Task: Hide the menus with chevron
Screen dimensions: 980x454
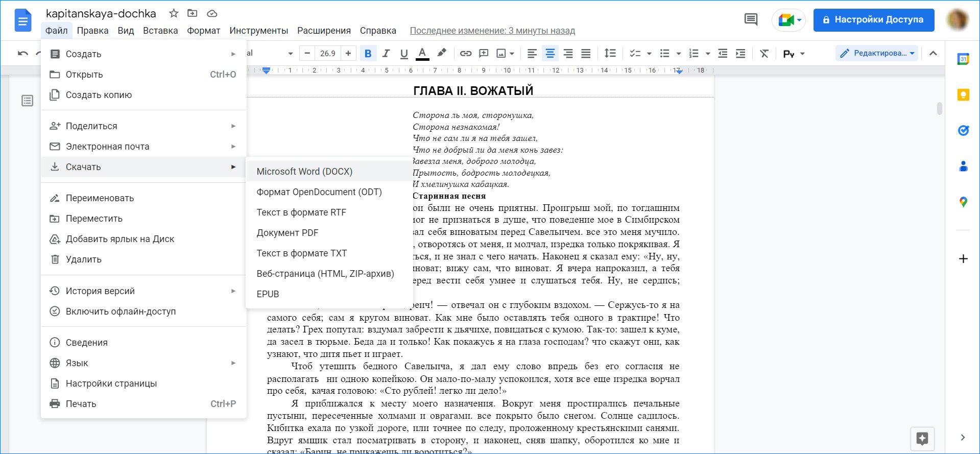Action: click(x=933, y=53)
